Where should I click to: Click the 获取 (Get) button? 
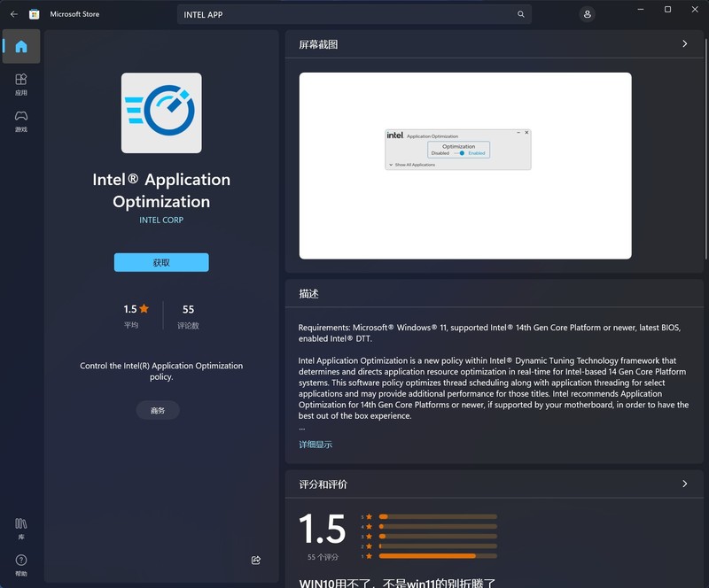161,263
